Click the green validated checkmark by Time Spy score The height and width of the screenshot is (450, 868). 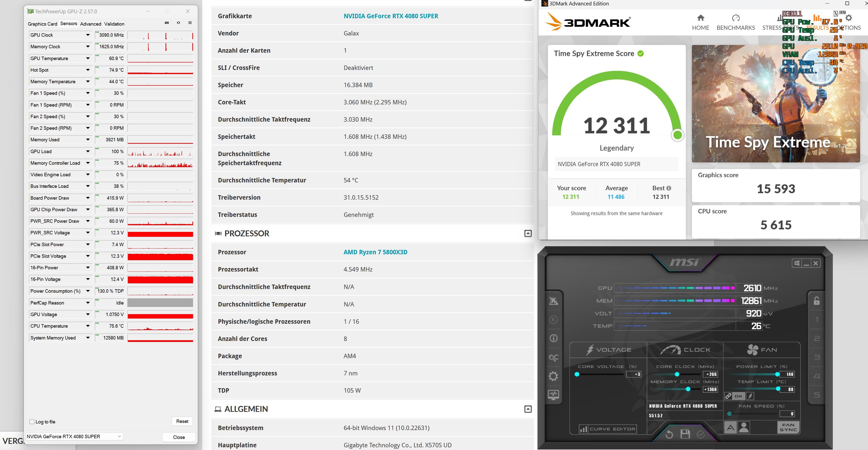click(640, 53)
